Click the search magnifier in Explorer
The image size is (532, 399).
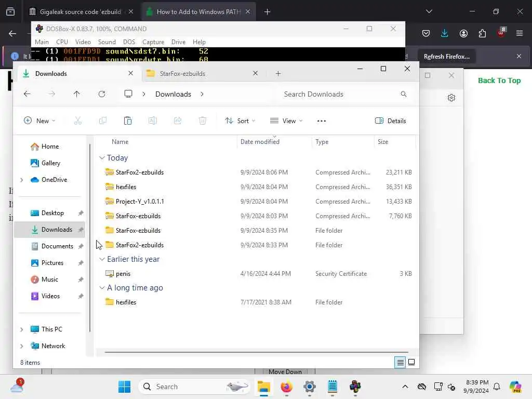(x=403, y=94)
